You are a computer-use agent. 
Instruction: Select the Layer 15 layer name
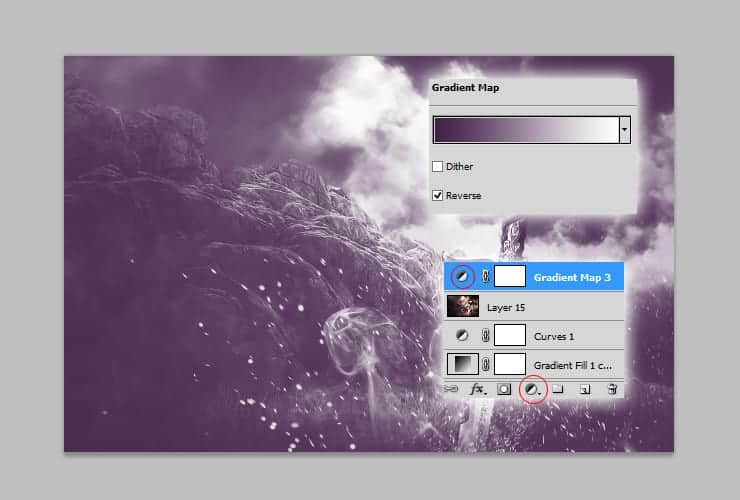click(506, 307)
